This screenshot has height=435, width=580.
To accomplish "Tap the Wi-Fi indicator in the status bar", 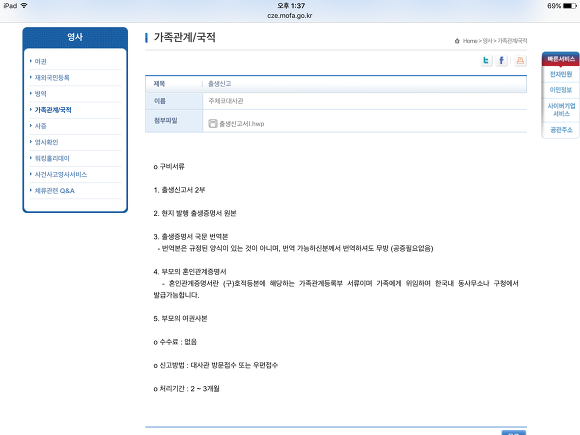I will point(24,6).
